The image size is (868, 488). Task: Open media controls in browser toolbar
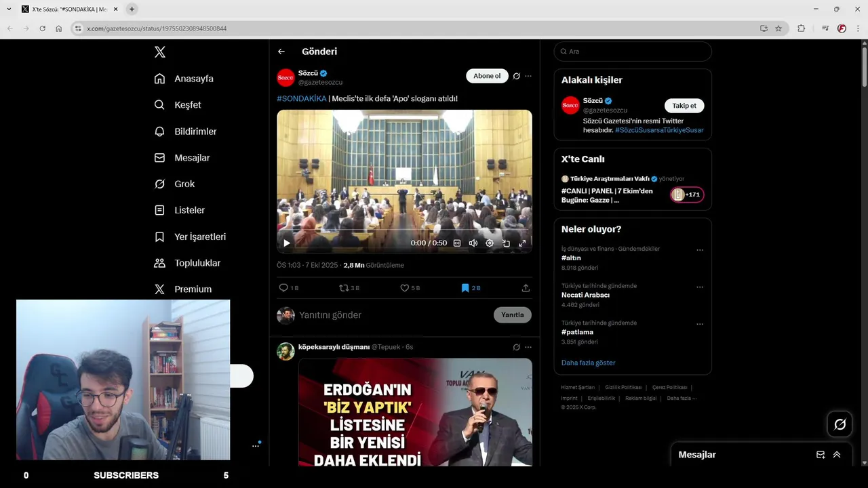pyautogui.click(x=825, y=28)
